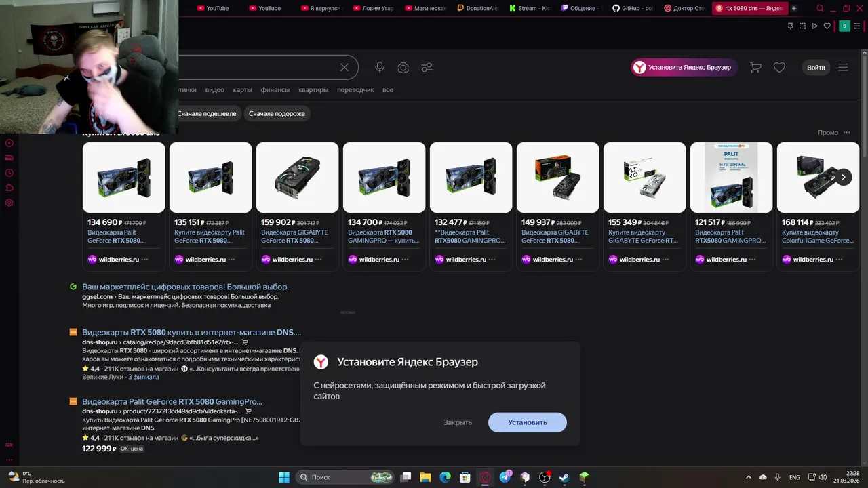Viewport: 868px width, 488px height.
Task: Click the "Установите Яндекс Браузер" header button
Action: (x=684, y=67)
